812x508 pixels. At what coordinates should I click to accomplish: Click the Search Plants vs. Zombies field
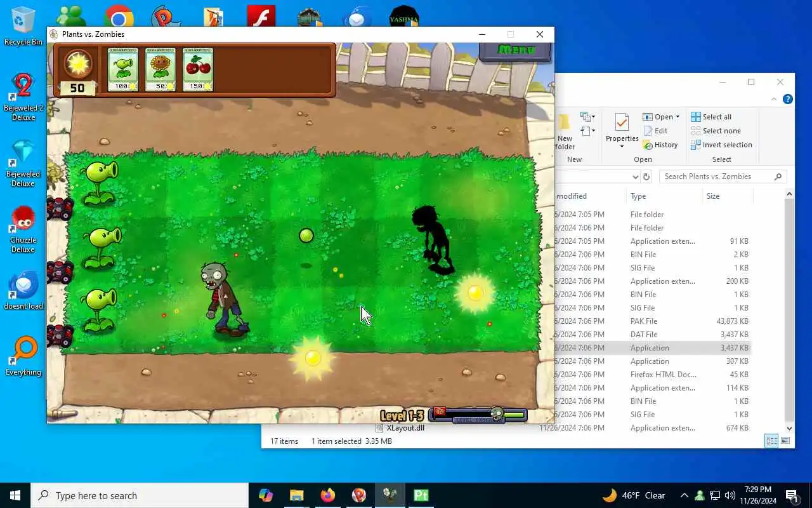723,177
